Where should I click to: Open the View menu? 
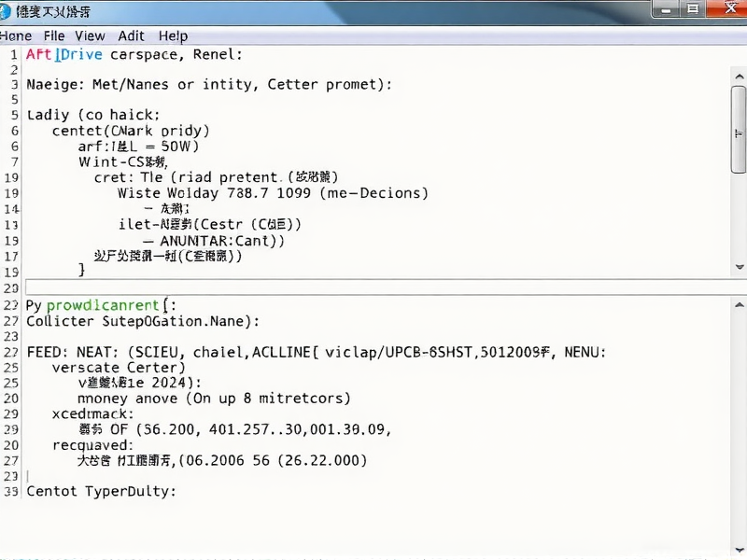pos(90,35)
